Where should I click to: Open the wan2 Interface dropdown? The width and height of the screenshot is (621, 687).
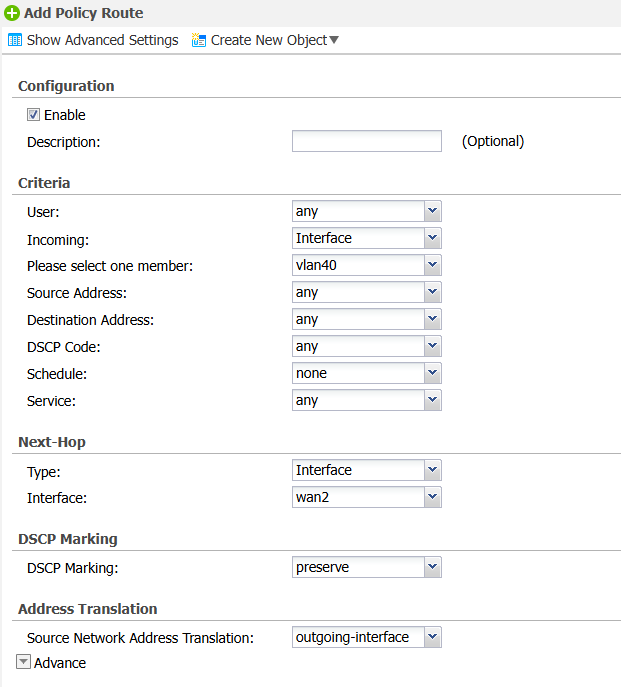(x=367, y=497)
